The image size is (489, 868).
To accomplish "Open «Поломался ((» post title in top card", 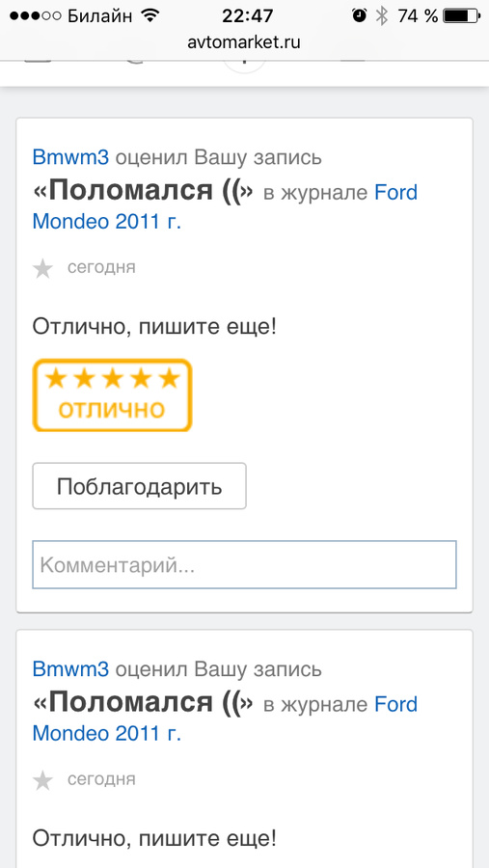I will 144,192.
